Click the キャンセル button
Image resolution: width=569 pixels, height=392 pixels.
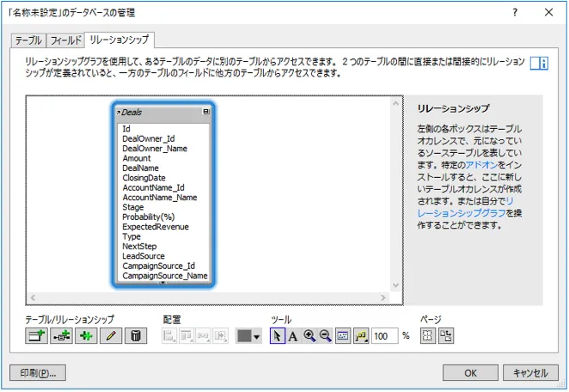point(530,373)
